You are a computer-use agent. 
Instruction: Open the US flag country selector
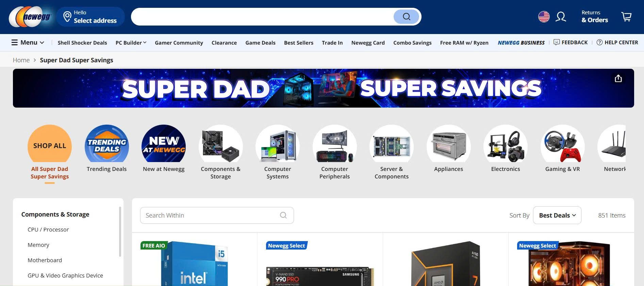(544, 17)
